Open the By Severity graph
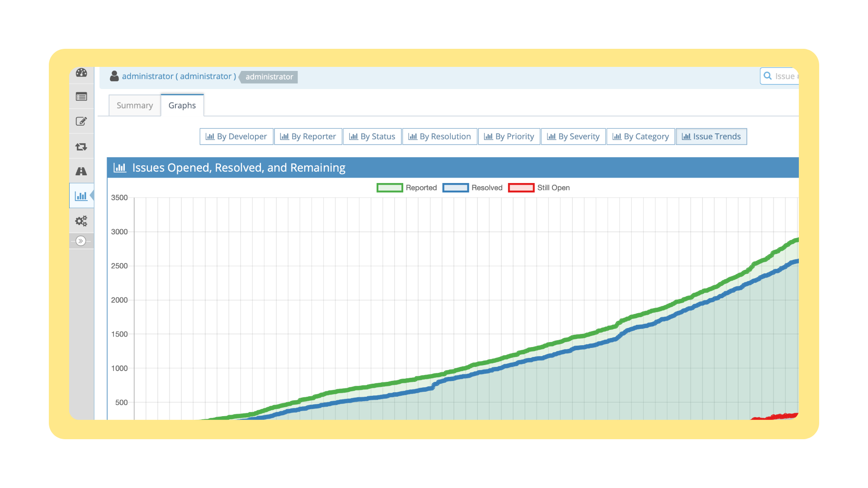868x488 pixels. tap(573, 136)
